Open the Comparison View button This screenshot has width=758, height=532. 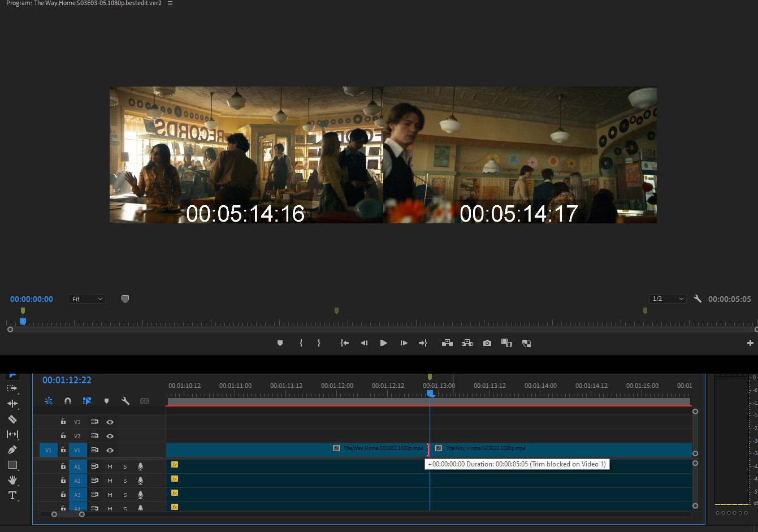[506, 343]
